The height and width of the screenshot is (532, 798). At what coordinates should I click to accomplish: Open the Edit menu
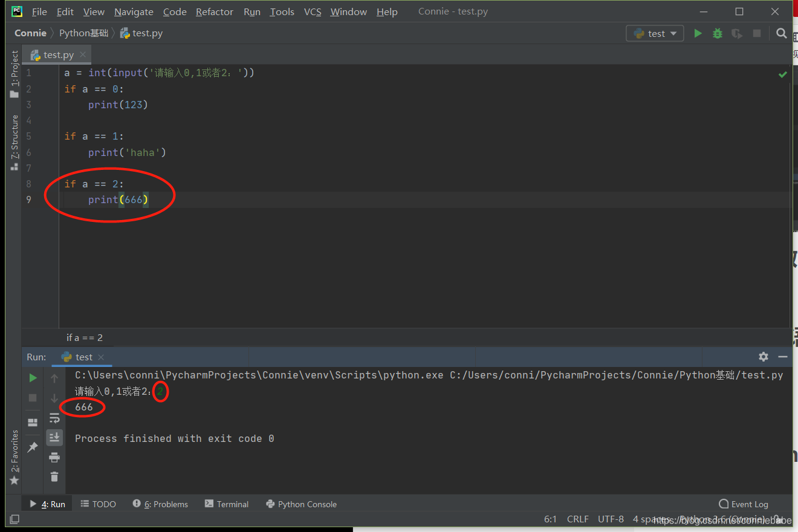[65, 12]
